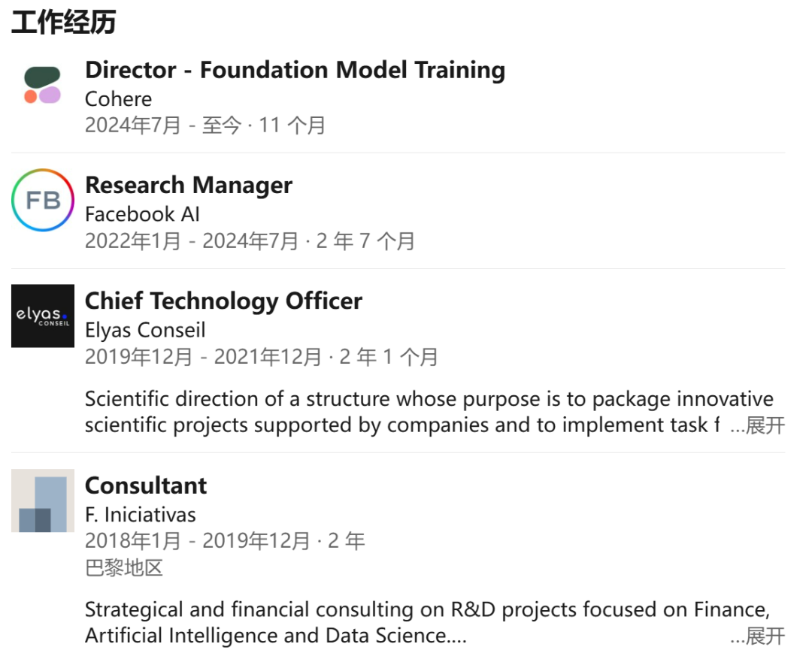Click the Scientific direction description text
Image resolution: width=812 pixels, height=653 pixels.
tap(429, 412)
